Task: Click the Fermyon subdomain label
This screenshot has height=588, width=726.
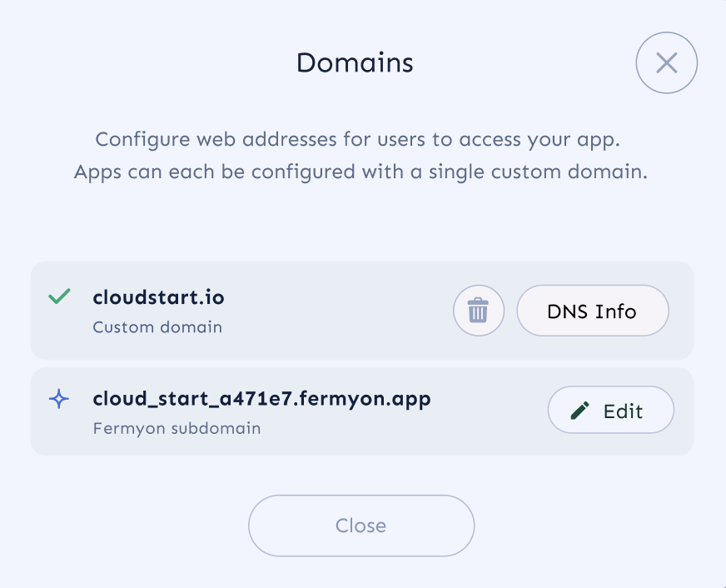Action: [x=176, y=428]
